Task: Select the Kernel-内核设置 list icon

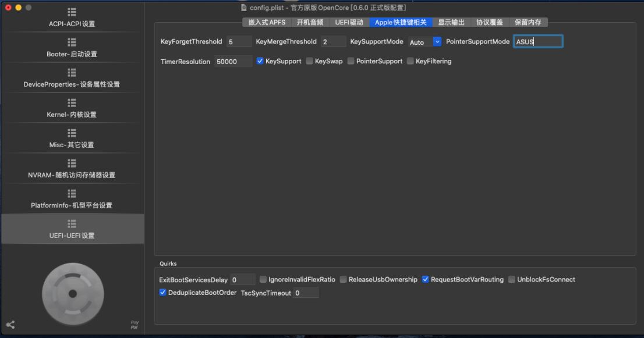Action: (72, 103)
